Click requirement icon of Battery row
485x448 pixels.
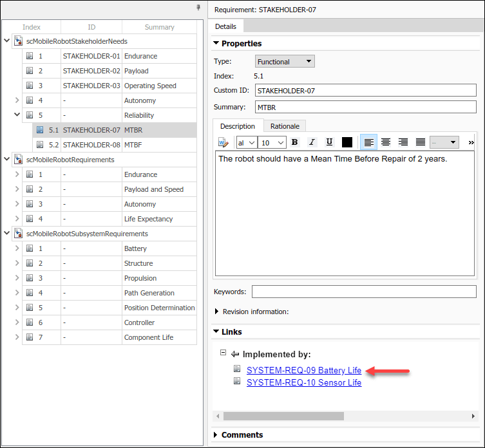coord(30,248)
